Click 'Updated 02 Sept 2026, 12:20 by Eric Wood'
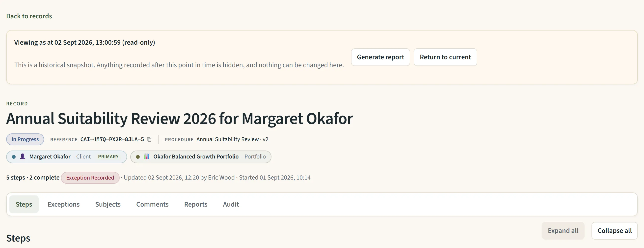 coord(179,178)
